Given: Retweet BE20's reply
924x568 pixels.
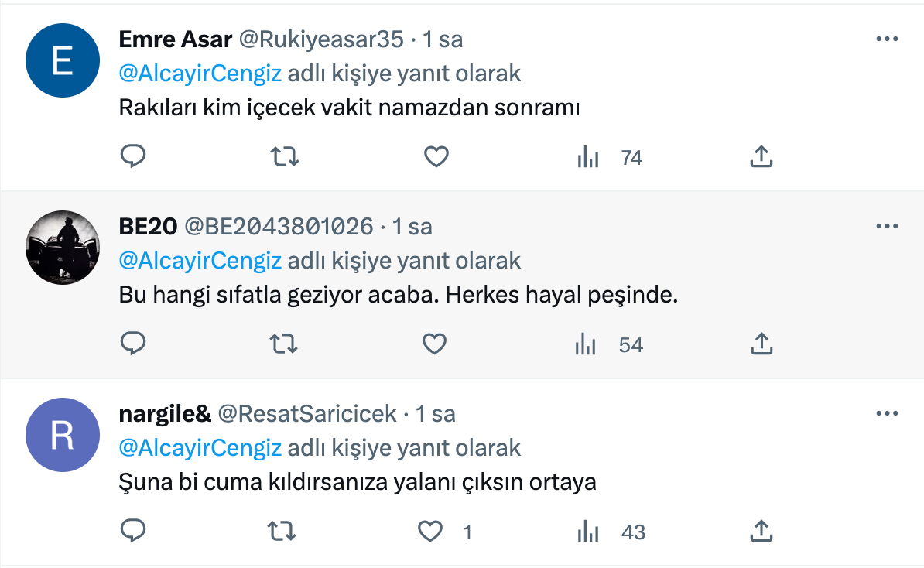Looking at the screenshot, I should pos(283,344).
